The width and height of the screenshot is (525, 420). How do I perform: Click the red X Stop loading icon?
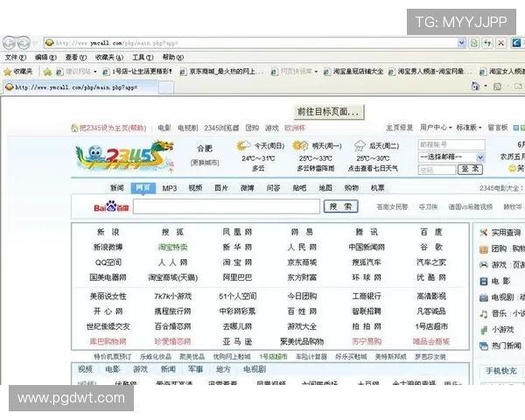click(500, 43)
